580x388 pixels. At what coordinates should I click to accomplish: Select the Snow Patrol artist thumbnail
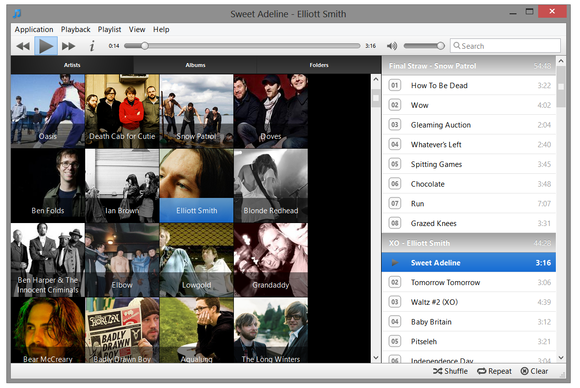click(x=196, y=111)
